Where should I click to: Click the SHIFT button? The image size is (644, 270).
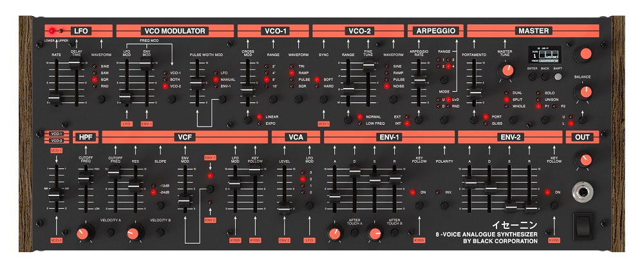pyautogui.click(x=558, y=76)
